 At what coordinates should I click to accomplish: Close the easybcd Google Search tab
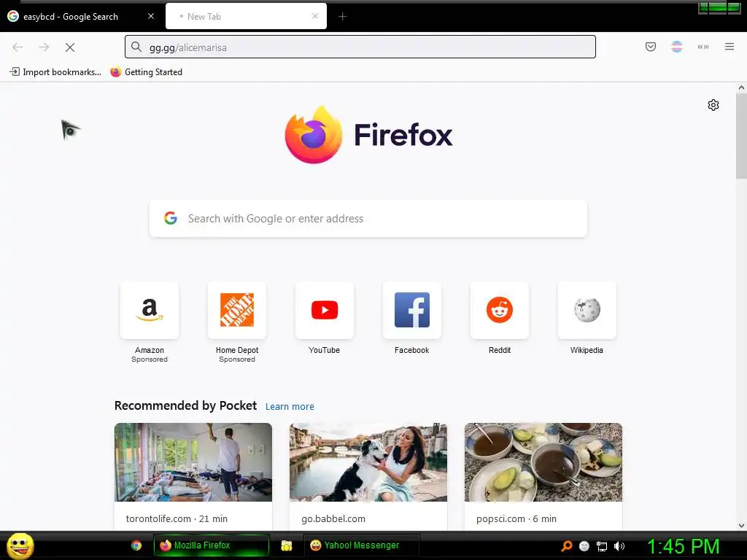pyautogui.click(x=151, y=16)
